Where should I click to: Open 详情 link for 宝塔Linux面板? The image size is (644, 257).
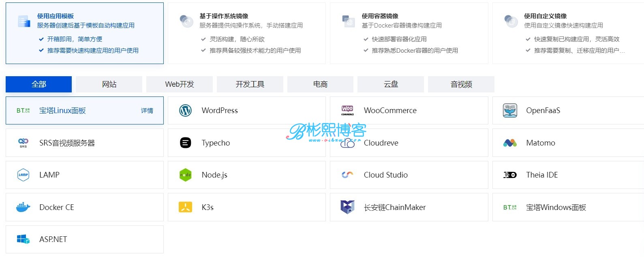click(147, 111)
